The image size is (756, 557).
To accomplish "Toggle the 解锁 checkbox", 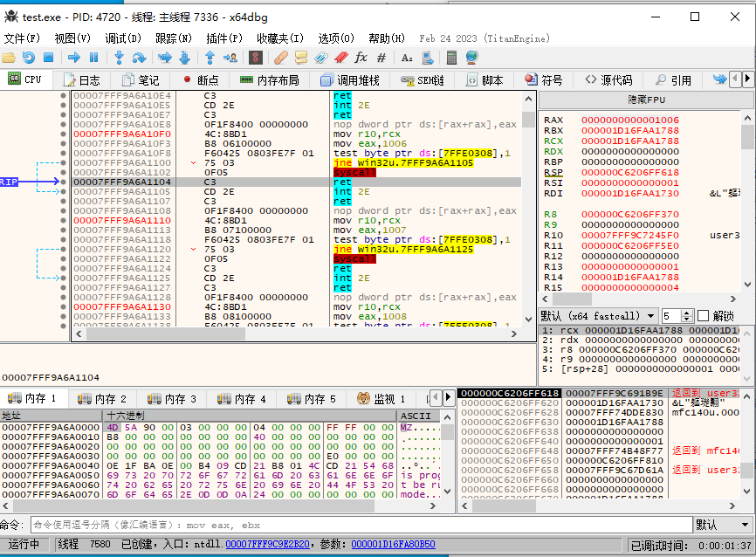I will coord(704,316).
